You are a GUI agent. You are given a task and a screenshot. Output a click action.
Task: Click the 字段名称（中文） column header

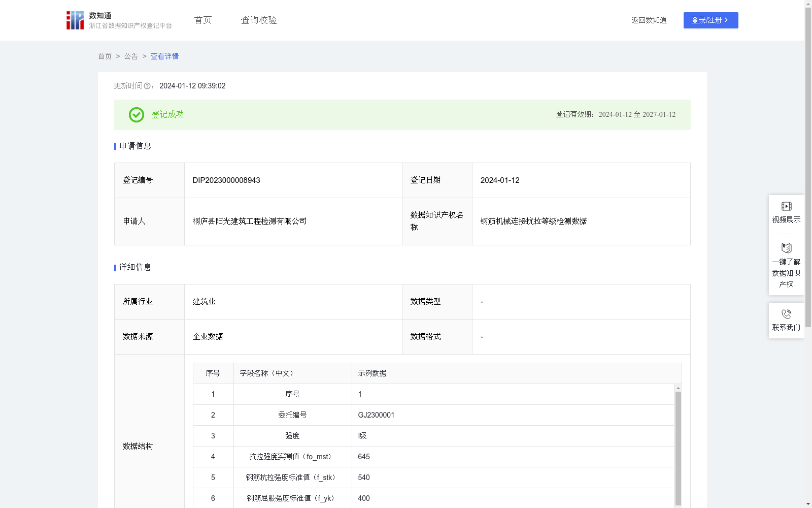tap(293, 373)
